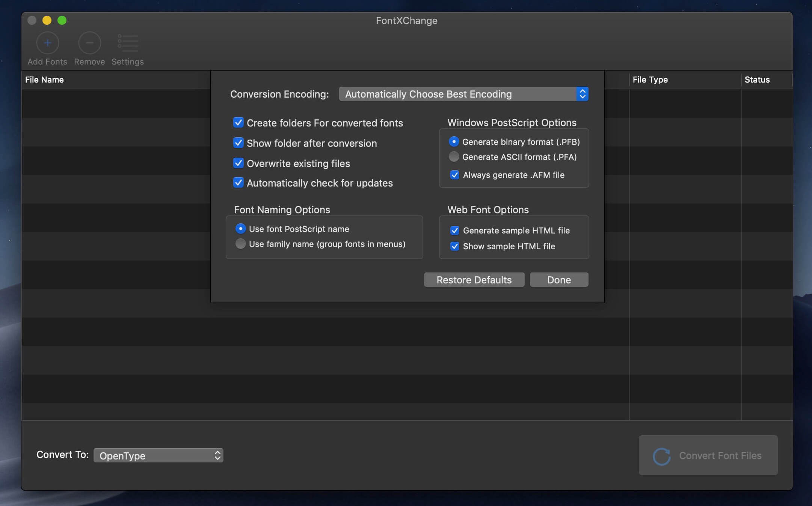Select Use font PostScript name
This screenshot has height=506, width=812.
[240, 229]
